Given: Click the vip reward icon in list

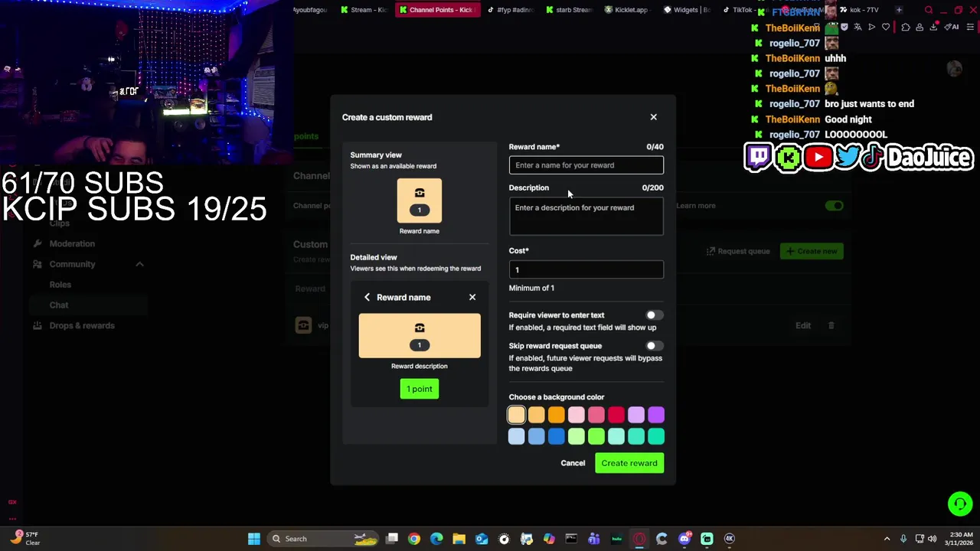Looking at the screenshot, I should click(x=303, y=325).
